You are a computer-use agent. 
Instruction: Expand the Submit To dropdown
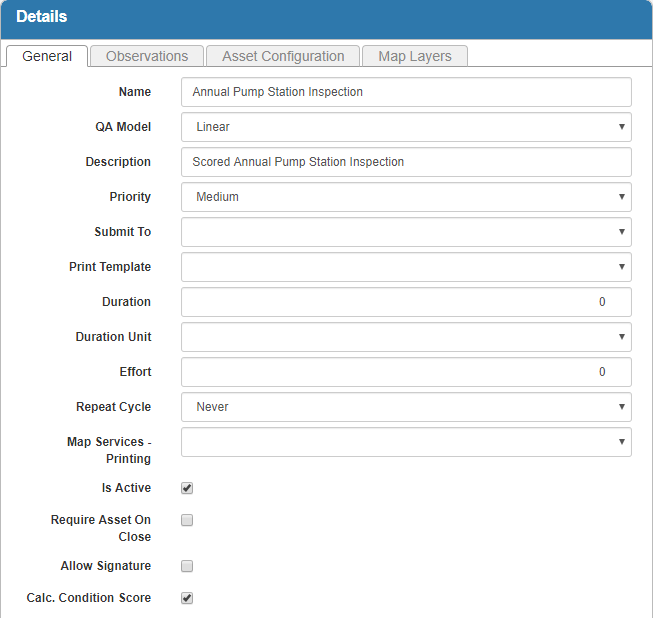coord(406,232)
